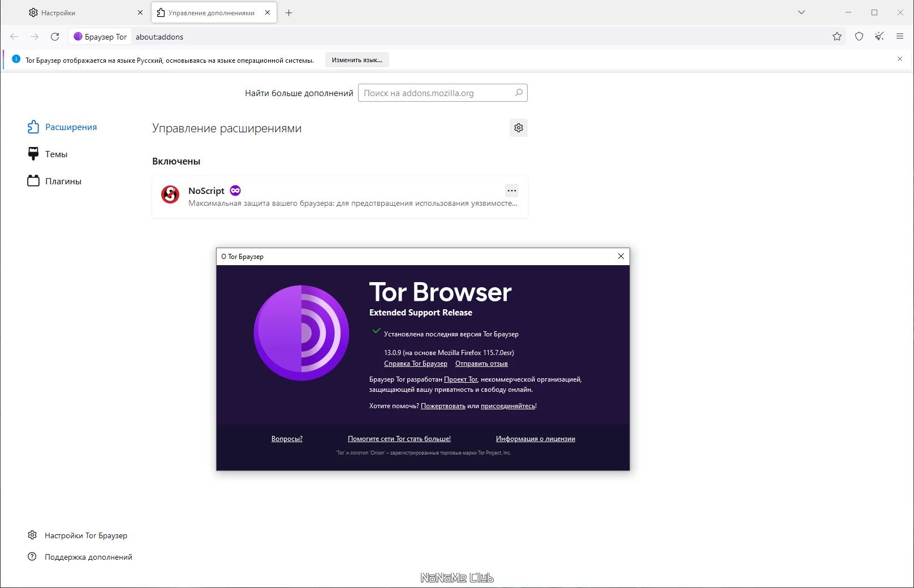Image resolution: width=914 pixels, height=588 pixels.
Task: Close the Управление дополнениями tab
Action: [x=268, y=12]
